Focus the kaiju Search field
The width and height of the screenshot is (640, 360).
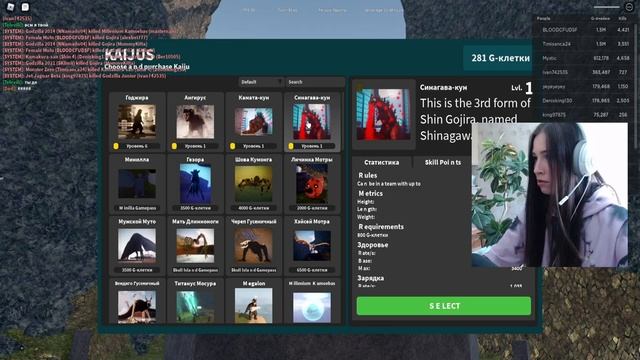[315, 82]
